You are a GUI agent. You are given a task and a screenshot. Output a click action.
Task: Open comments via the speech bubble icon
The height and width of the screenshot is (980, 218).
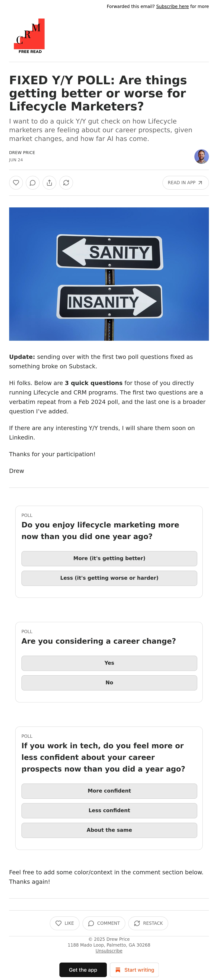tap(33, 183)
